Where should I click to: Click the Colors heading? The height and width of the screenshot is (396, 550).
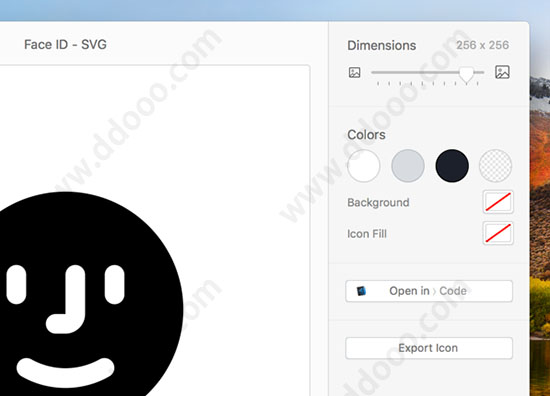pos(366,135)
